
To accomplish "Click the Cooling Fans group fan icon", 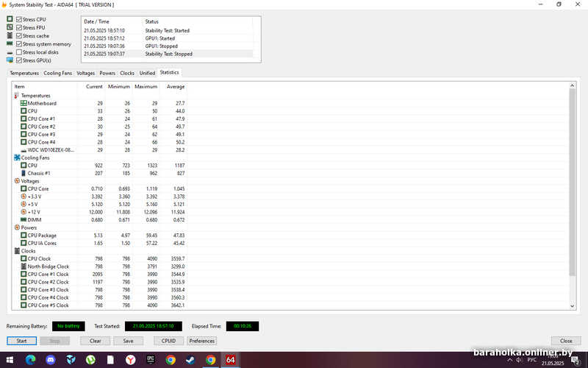I will coord(17,158).
